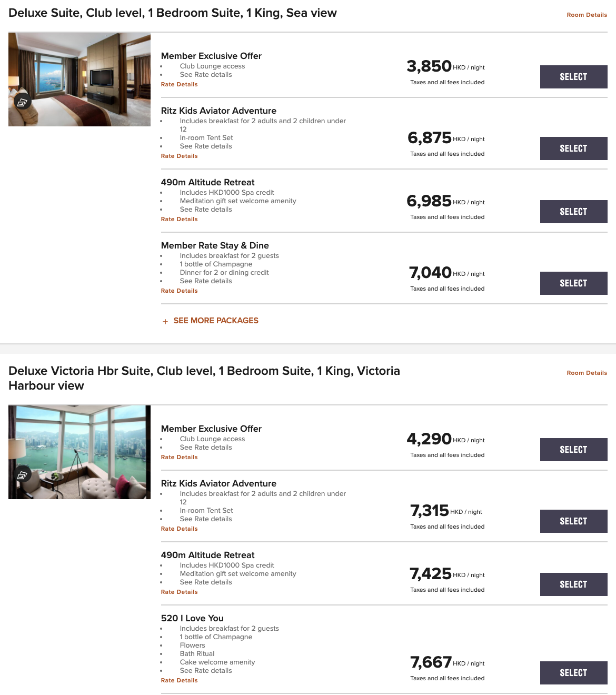Select the 4,290 HKD Member Exclusive Offer

[573, 450]
